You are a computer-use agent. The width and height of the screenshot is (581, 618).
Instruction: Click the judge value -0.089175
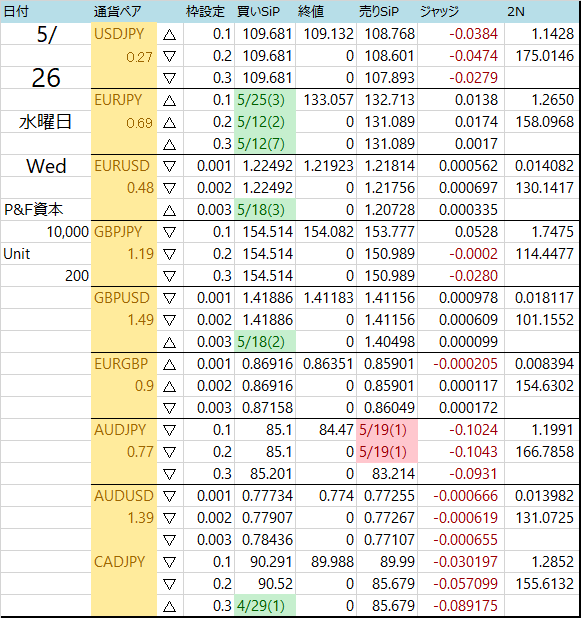coord(466,605)
